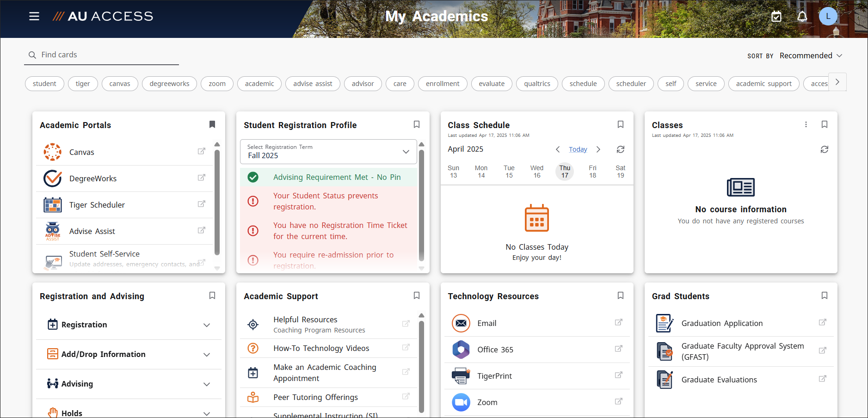868x418 pixels.
Task: Click the Today link in Class Schedule
Action: [577, 149]
